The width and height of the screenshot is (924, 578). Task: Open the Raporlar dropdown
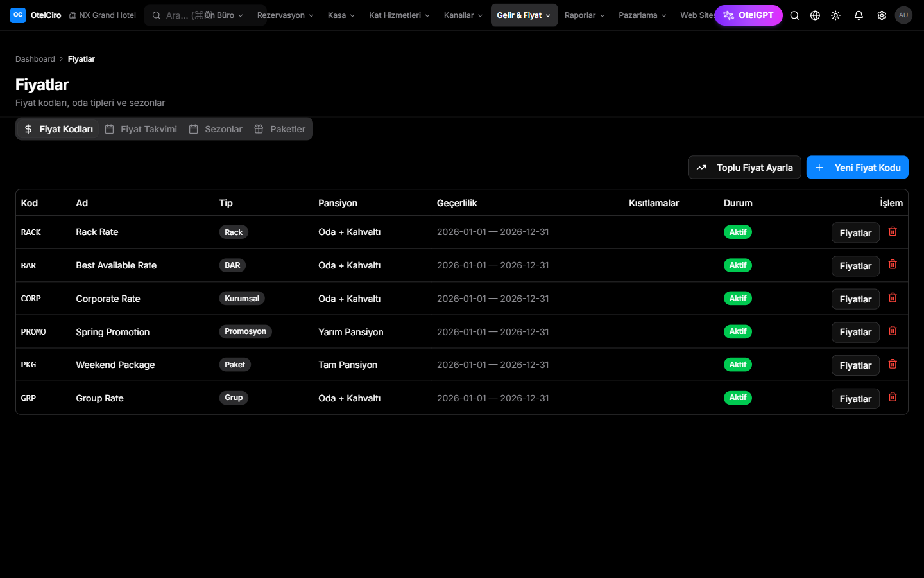(x=585, y=15)
